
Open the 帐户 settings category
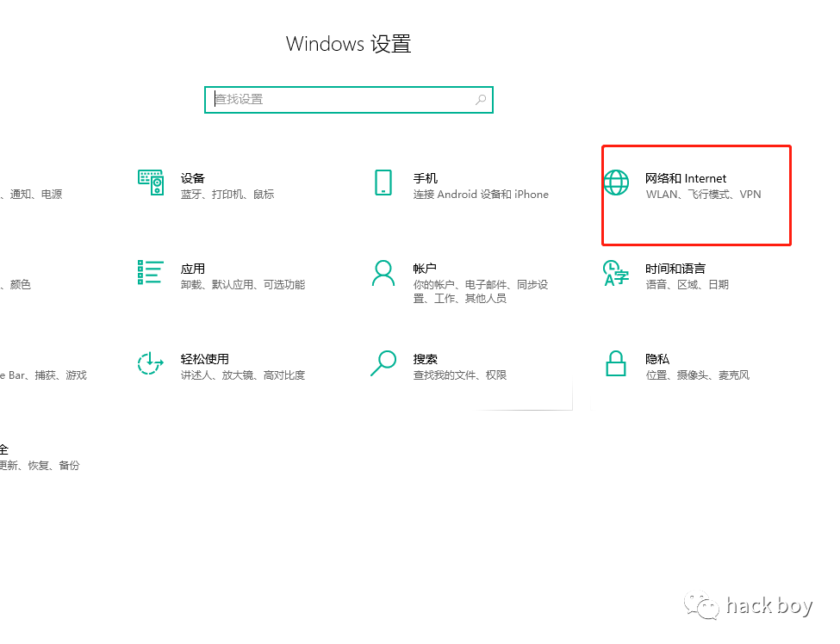pyautogui.click(x=425, y=269)
